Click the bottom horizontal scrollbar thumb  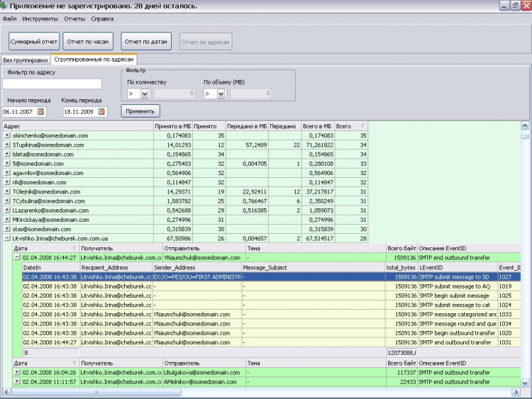96,392
